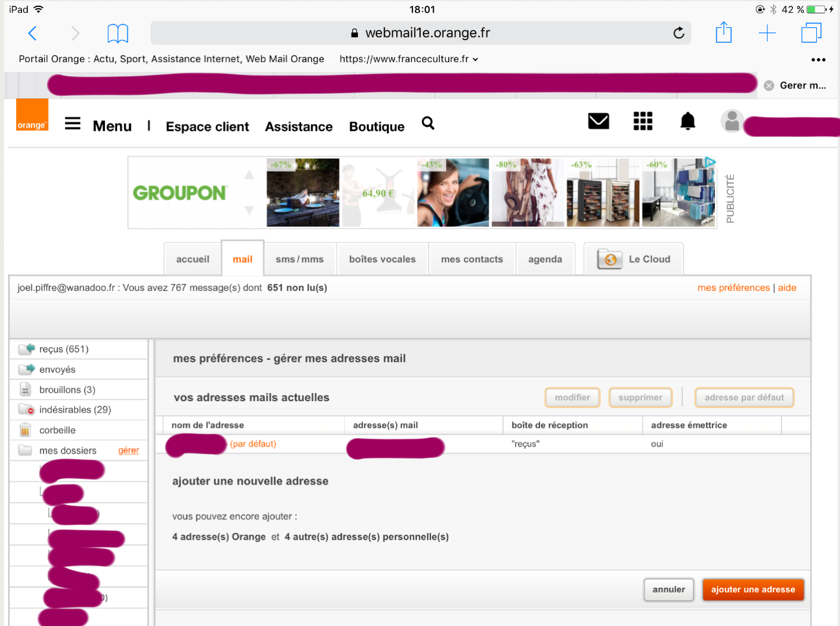Click the supprimer button
This screenshot has width=840, height=626.
[x=641, y=398]
